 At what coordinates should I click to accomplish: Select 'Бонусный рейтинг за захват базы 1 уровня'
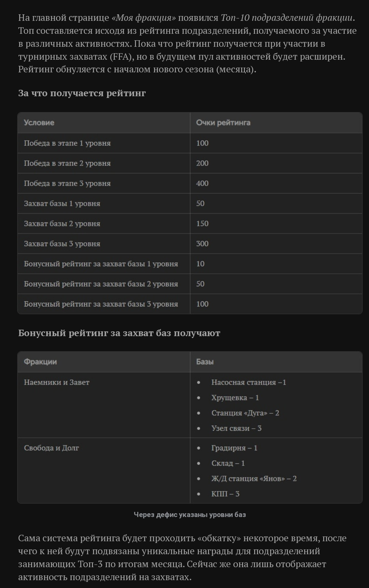coord(190,264)
